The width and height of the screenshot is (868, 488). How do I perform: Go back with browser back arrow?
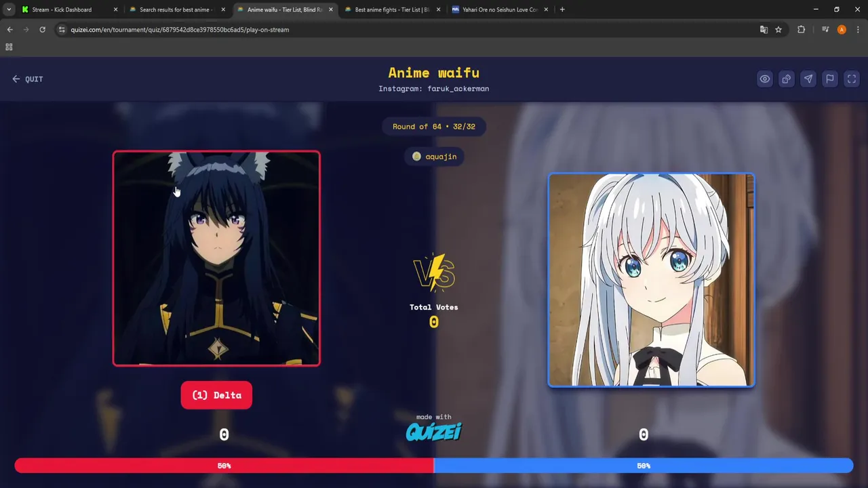point(9,30)
